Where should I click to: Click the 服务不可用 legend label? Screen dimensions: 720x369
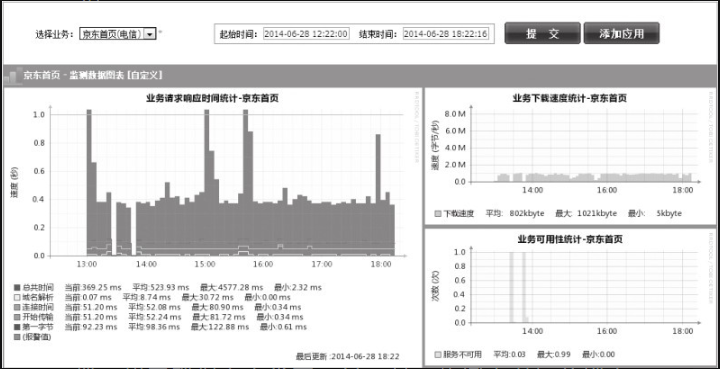click(x=462, y=355)
